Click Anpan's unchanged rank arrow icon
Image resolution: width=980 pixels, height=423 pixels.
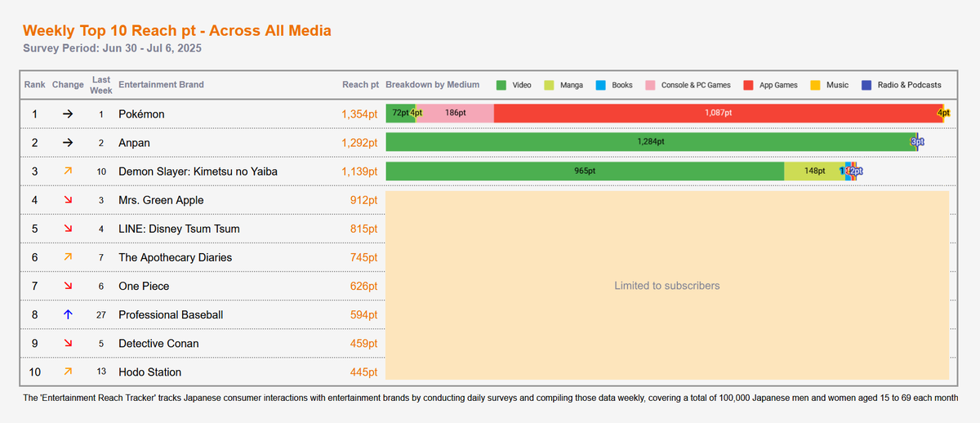68,143
